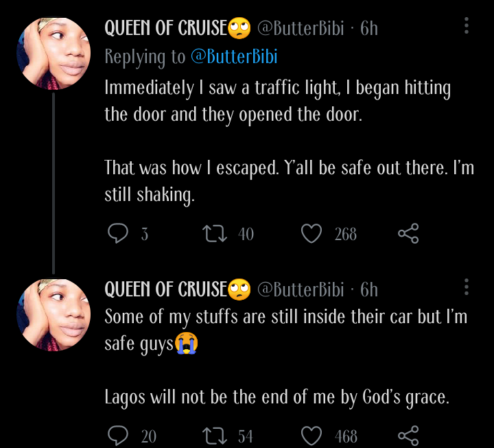Like the tweet with 468 likes
Viewport: 494px width, 448px height.
click(312, 435)
